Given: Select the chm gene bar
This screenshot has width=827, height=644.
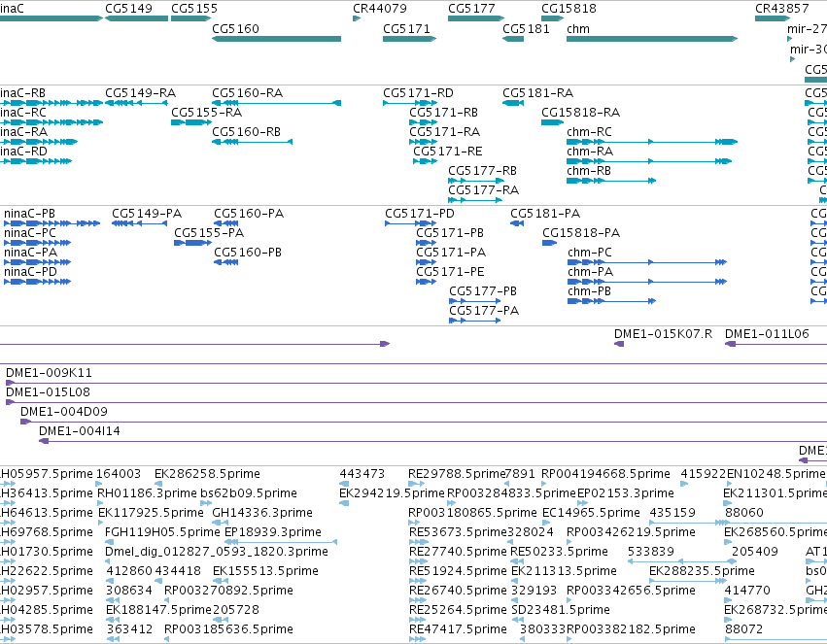Looking at the screenshot, I should [x=652, y=39].
